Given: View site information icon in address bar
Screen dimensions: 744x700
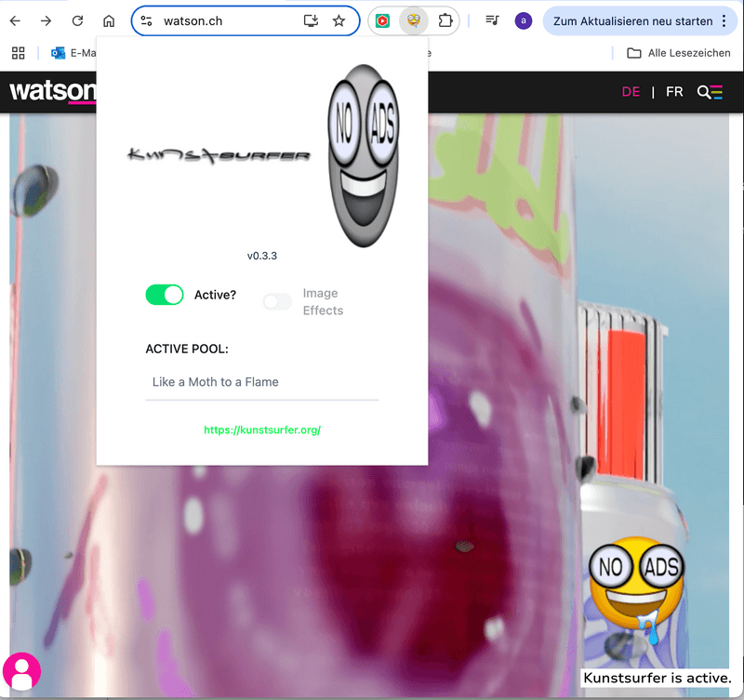Looking at the screenshot, I should pyautogui.click(x=147, y=20).
